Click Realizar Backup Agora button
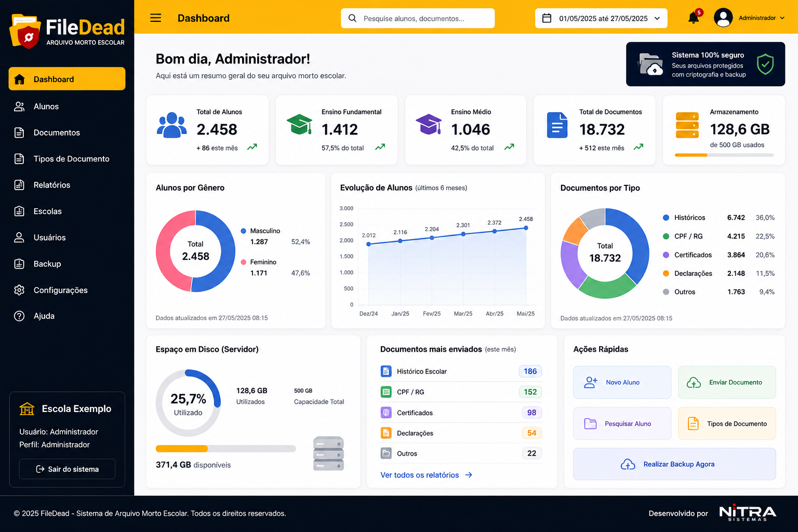Screen dimensions: 798x532 coord(674,464)
